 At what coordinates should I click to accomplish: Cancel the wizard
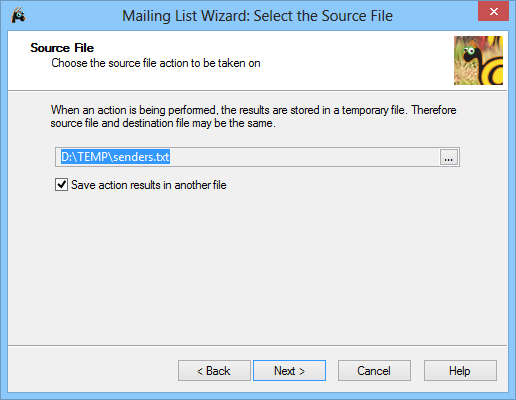click(374, 370)
